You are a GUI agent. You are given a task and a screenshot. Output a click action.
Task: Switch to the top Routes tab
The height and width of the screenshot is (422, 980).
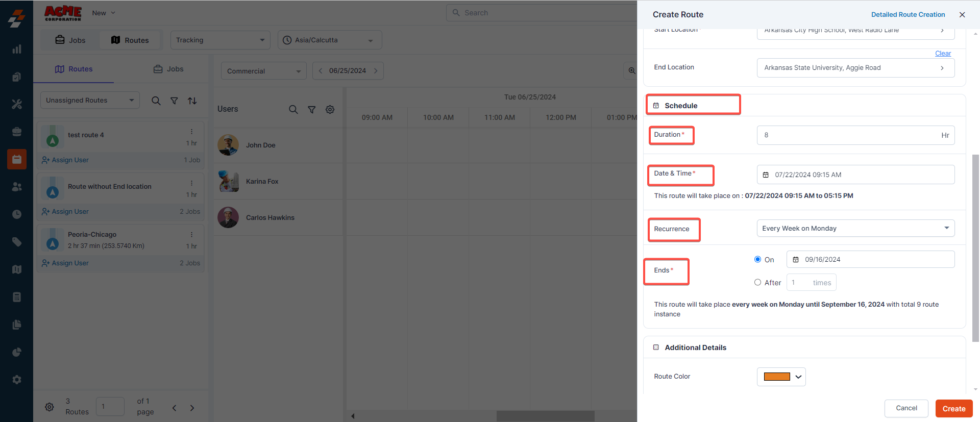pos(130,40)
